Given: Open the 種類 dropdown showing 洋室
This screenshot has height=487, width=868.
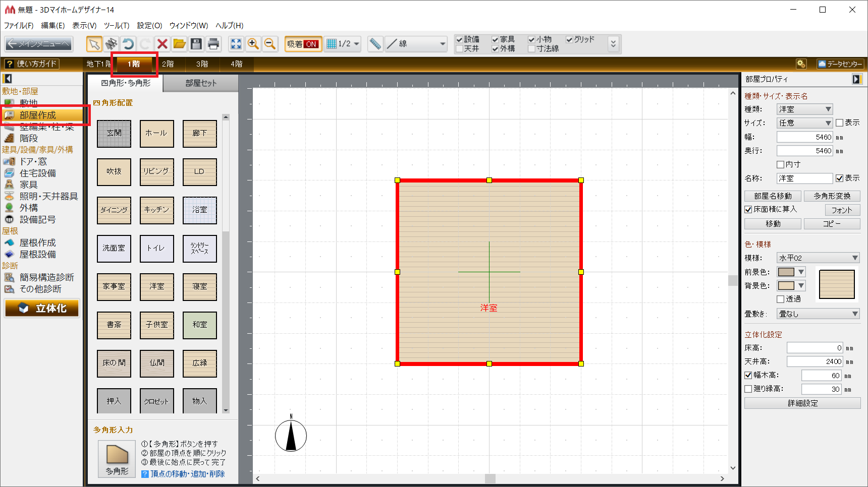Looking at the screenshot, I should pos(804,109).
